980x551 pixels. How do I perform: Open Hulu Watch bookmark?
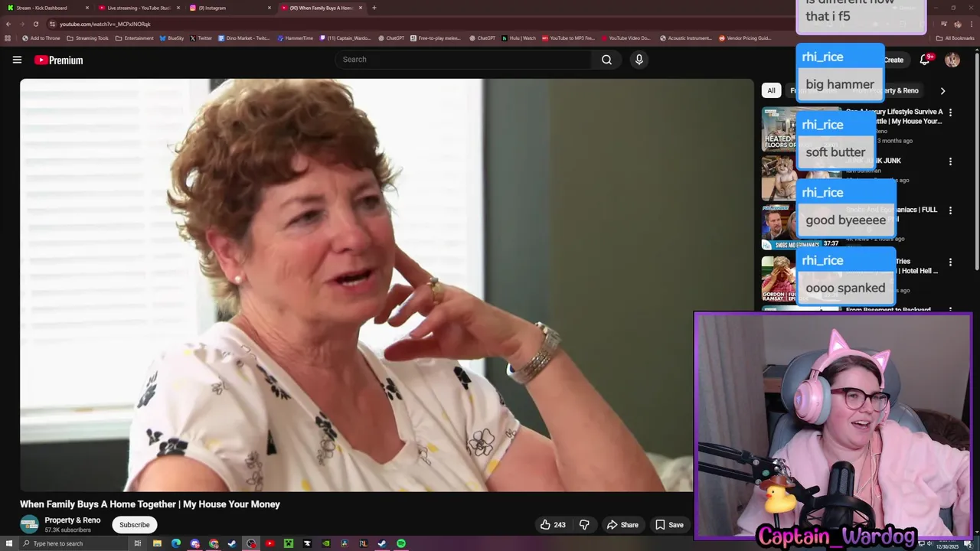coord(519,38)
